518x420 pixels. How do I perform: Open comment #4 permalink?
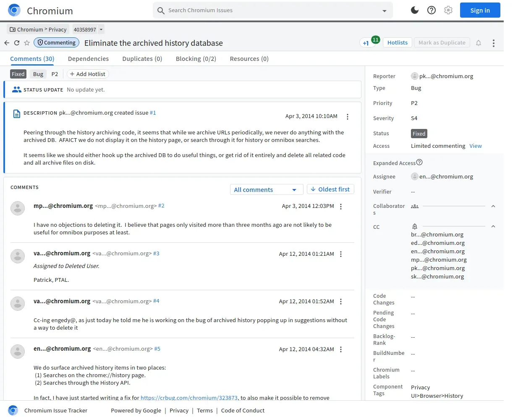(156, 301)
